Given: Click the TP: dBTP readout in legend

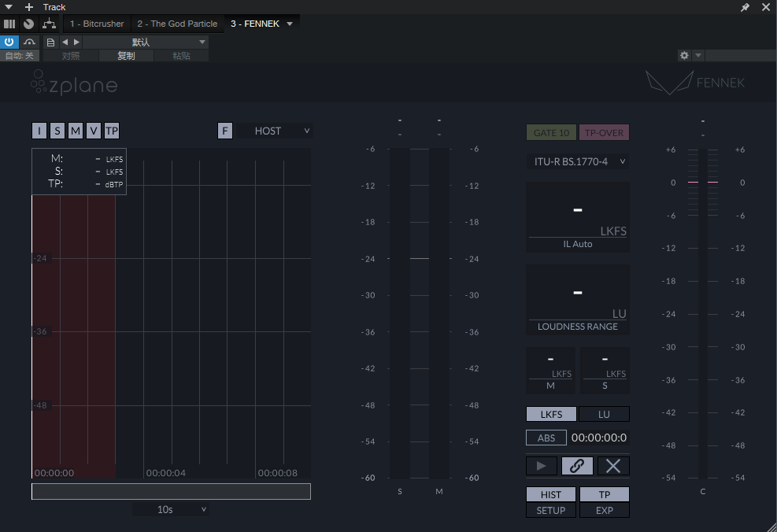Looking at the screenshot, I should click(85, 184).
